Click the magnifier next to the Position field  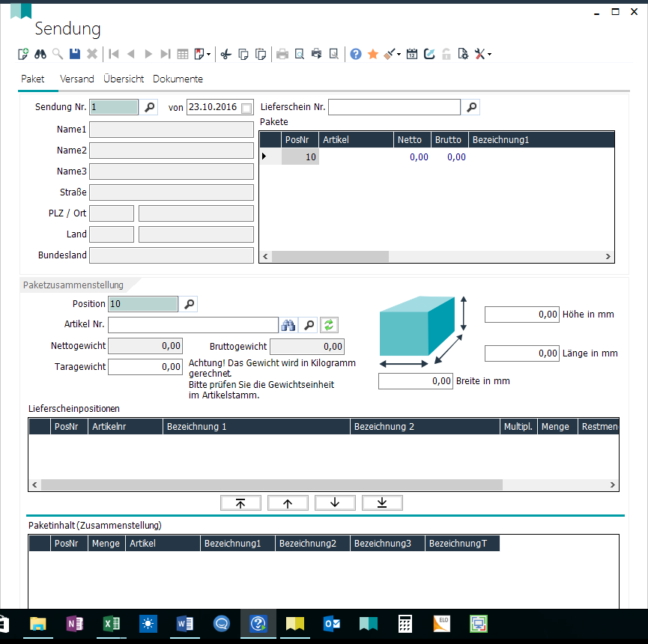[x=189, y=305]
